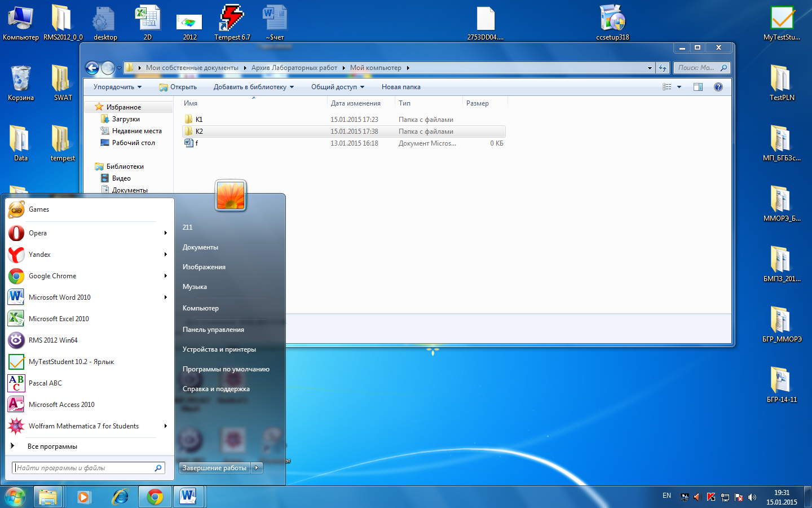Switch to the Word taskbar button

(x=189, y=497)
